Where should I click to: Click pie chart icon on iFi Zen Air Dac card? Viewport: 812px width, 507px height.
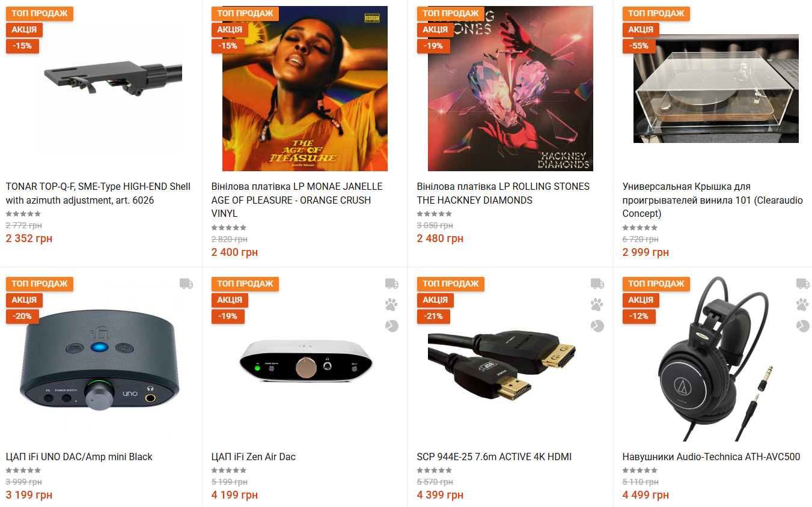pos(392,326)
